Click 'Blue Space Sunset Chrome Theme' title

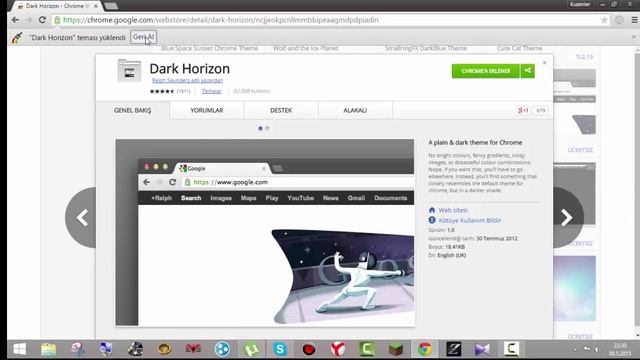209,48
